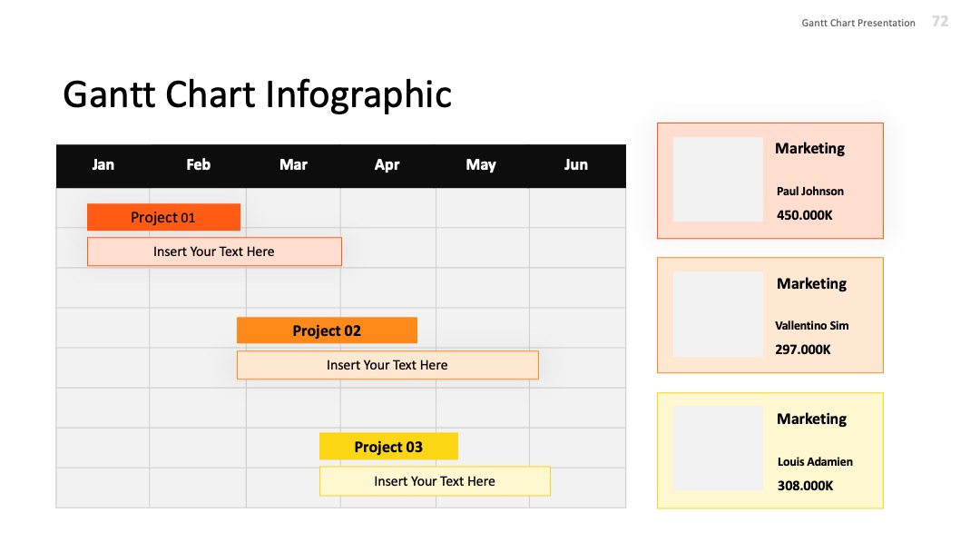The width and height of the screenshot is (980, 552).
Task: Click the Apr month header
Action: coord(387,165)
